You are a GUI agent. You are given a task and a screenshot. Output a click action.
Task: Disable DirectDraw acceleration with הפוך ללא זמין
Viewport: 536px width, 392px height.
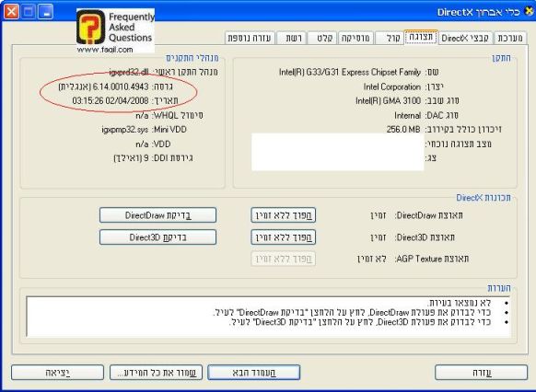coord(283,215)
